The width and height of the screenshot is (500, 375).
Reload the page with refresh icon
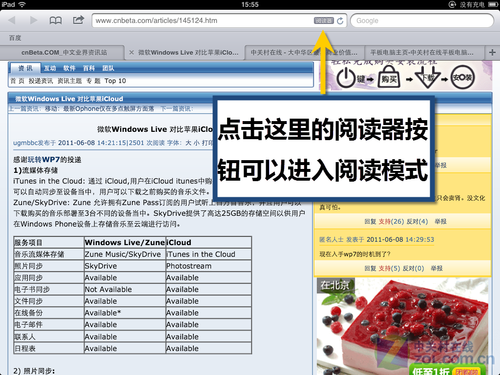[x=340, y=21]
